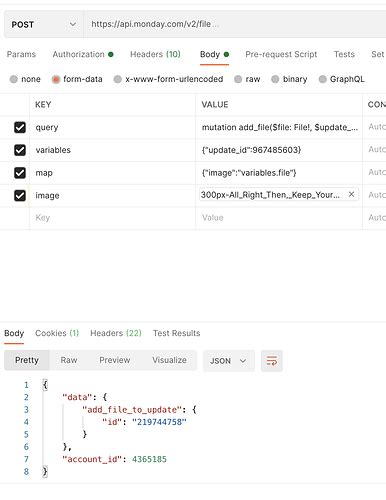Select the none body option
The image size is (386, 500).
(25, 79)
